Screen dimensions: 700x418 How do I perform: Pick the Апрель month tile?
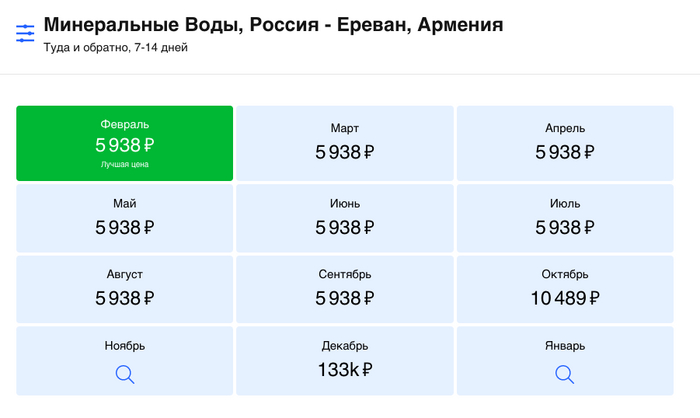565,143
